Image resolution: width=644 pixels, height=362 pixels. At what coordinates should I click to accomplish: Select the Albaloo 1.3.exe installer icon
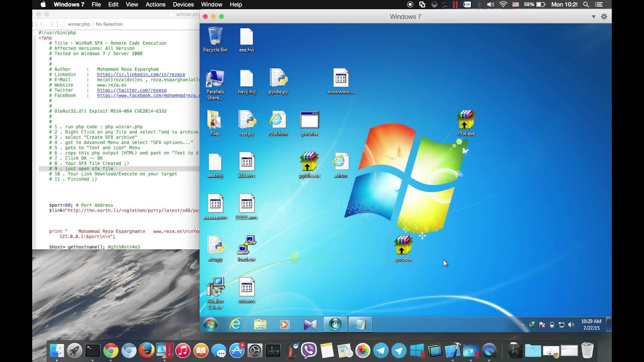(215, 293)
